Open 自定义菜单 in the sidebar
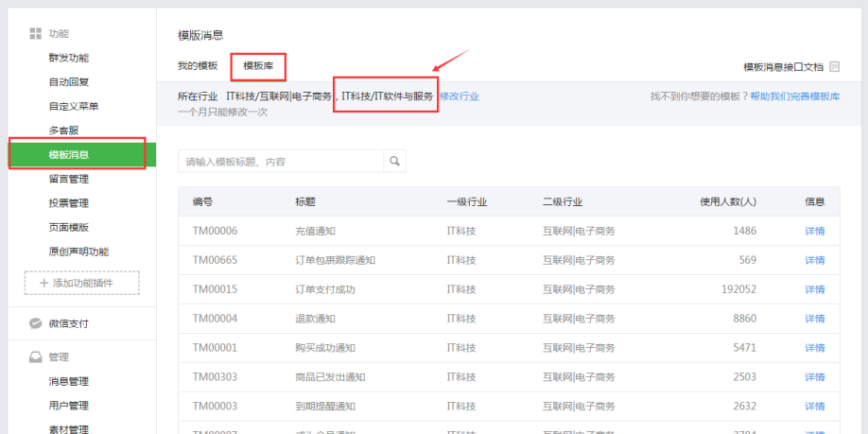Screen dimensions: 868x434 click(74, 106)
